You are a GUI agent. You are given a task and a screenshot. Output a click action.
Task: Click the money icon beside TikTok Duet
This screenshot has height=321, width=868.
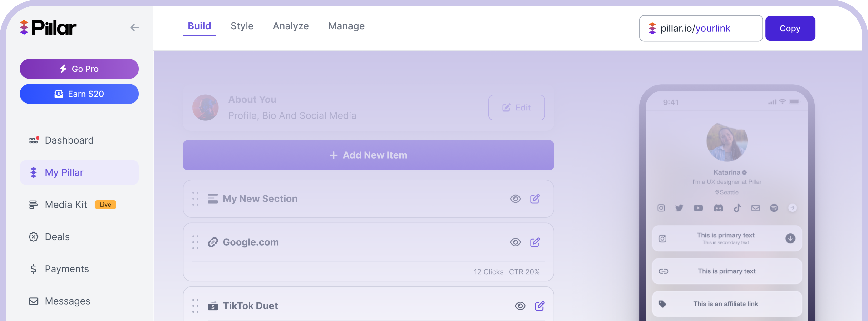213,306
